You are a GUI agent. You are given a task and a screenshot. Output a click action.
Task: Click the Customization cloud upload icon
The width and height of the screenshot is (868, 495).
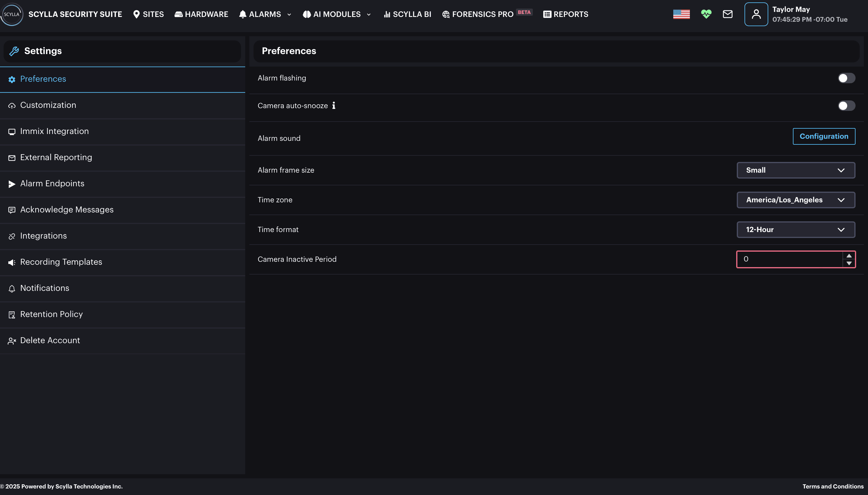point(12,105)
